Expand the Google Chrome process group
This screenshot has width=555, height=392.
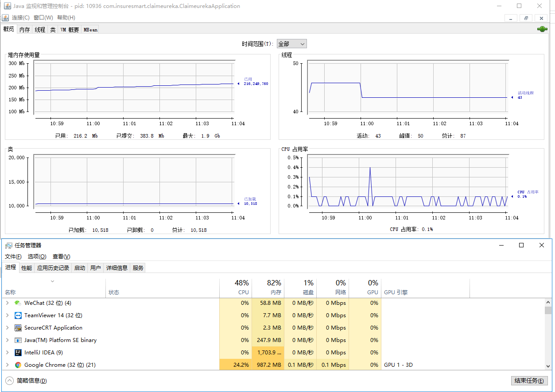pyautogui.click(x=7, y=365)
